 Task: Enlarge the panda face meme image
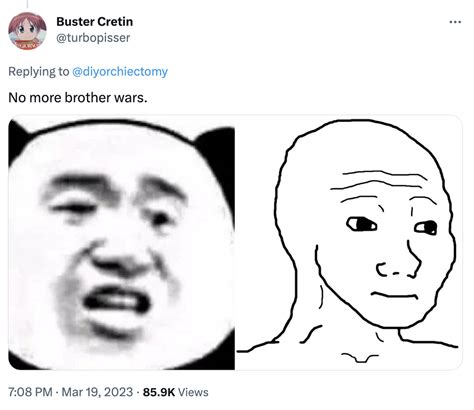point(122,243)
